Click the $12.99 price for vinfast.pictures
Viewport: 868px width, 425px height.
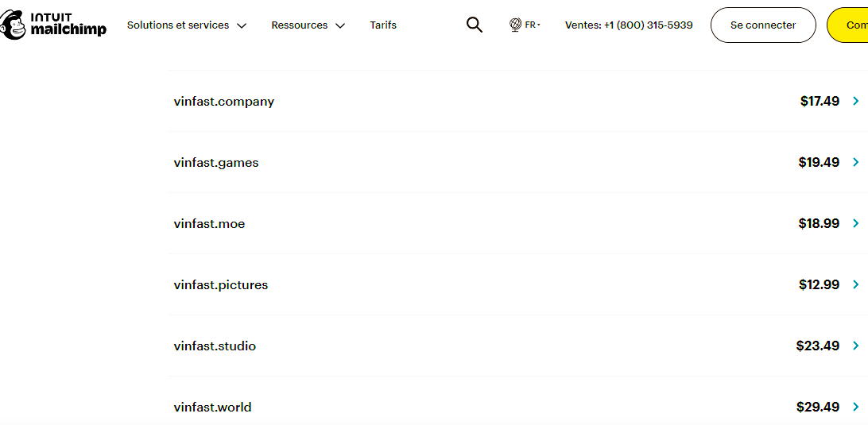pyautogui.click(x=819, y=284)
